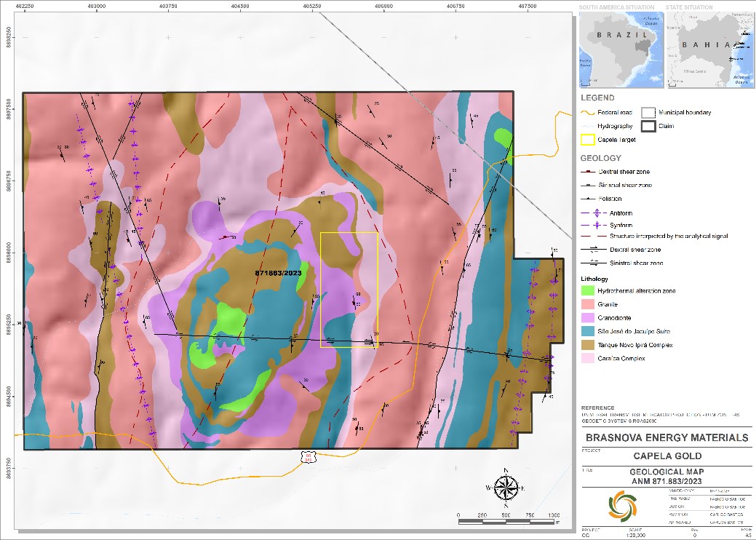Image resolution: width=756 pixels, height=540 pixels.
Task: Click the 'Capela Target' legend label
Action: (617, 140)
